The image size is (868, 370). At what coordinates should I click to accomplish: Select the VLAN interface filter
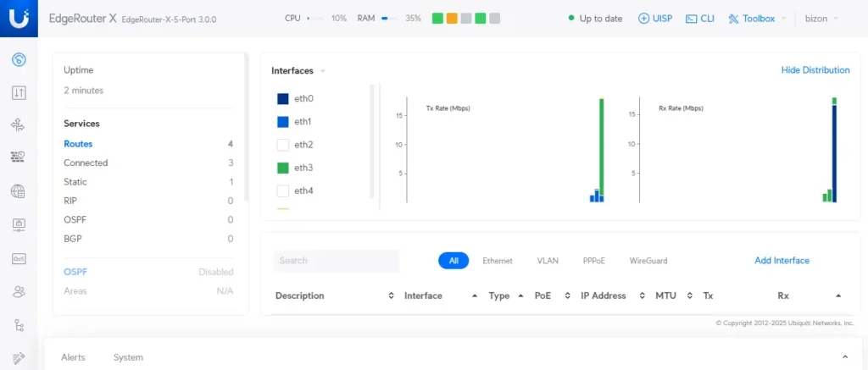pyautogui.click(x=548, y=261)
